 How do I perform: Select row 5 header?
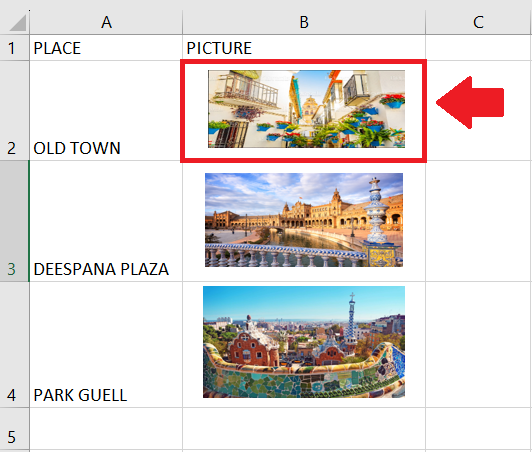coord(15,429)
